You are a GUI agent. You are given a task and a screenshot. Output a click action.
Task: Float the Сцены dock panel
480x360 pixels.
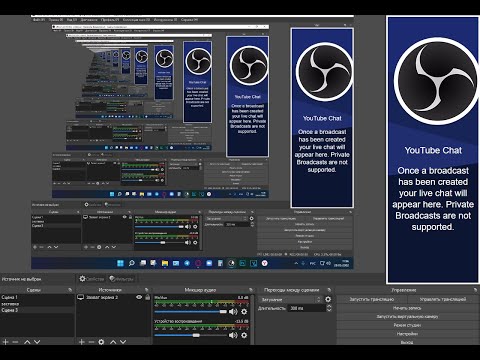click(x=70, y=290)
